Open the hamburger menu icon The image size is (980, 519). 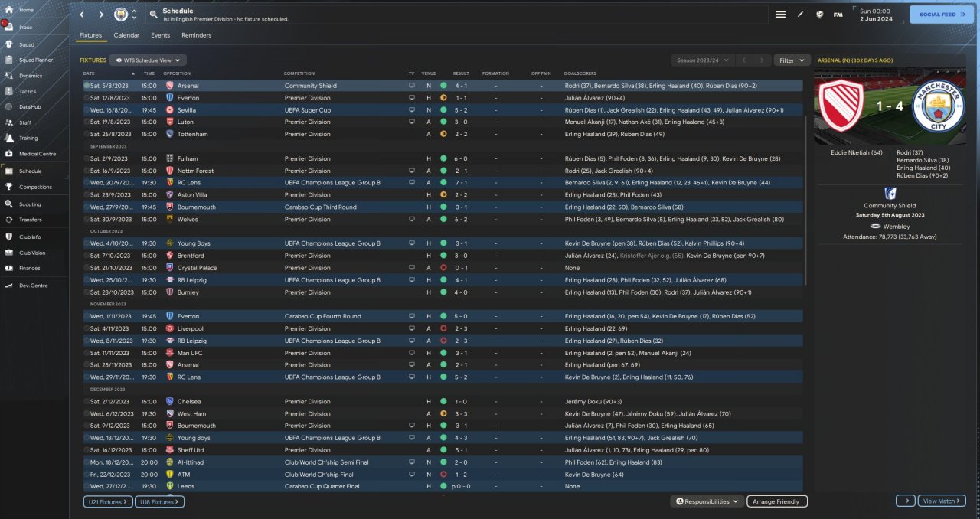[780, 15]
